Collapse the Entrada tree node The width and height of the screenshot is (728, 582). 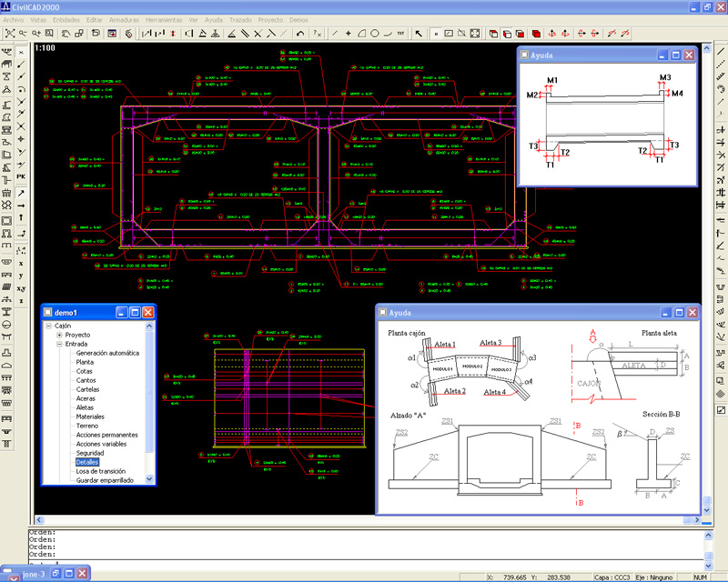coord(59,344)
